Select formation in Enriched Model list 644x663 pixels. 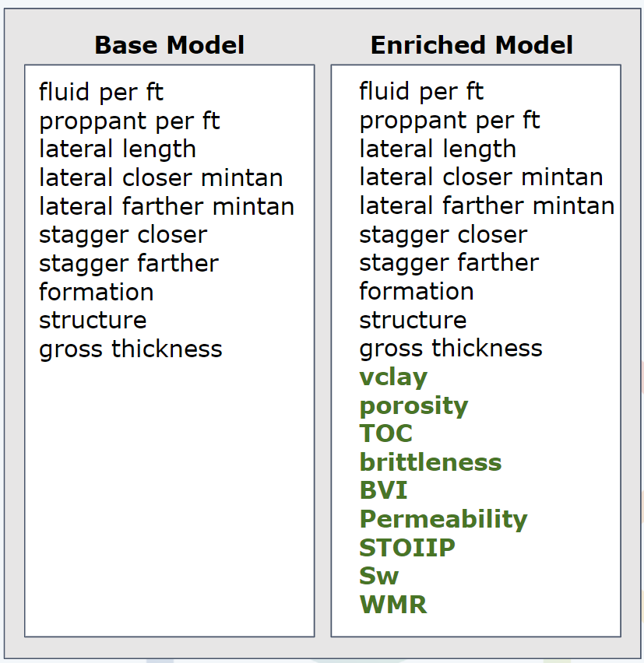(417, 291)
